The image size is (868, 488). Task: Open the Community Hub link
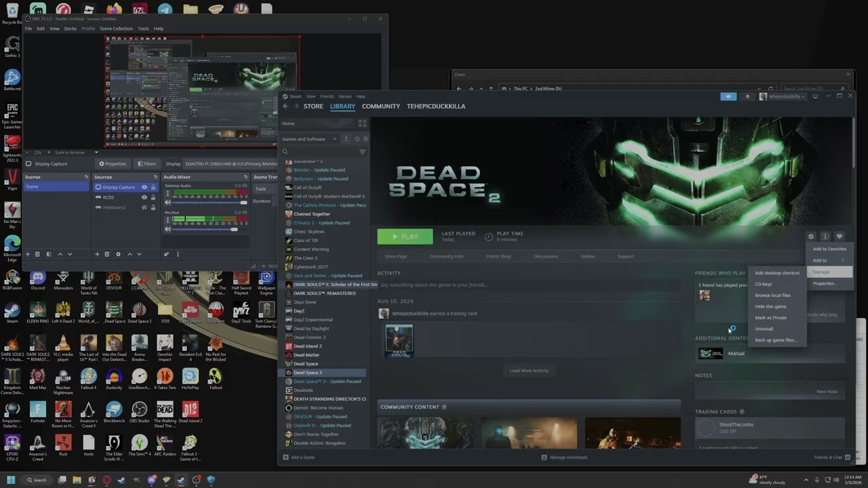click(446, 256)
